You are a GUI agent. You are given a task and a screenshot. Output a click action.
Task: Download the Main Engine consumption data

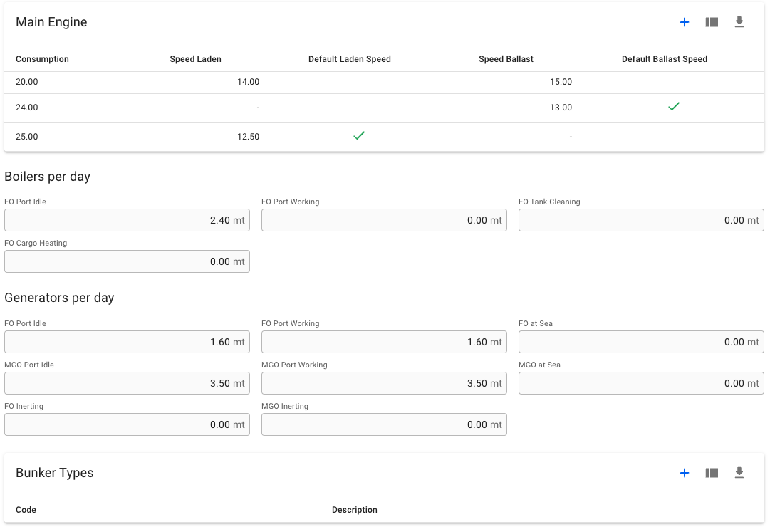[x=739, y=22]
